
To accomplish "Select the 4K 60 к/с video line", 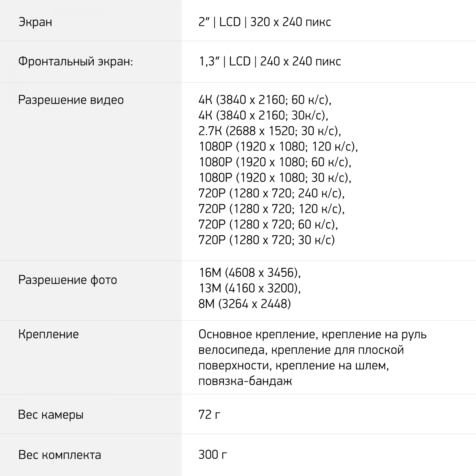I will coord(265,100).
